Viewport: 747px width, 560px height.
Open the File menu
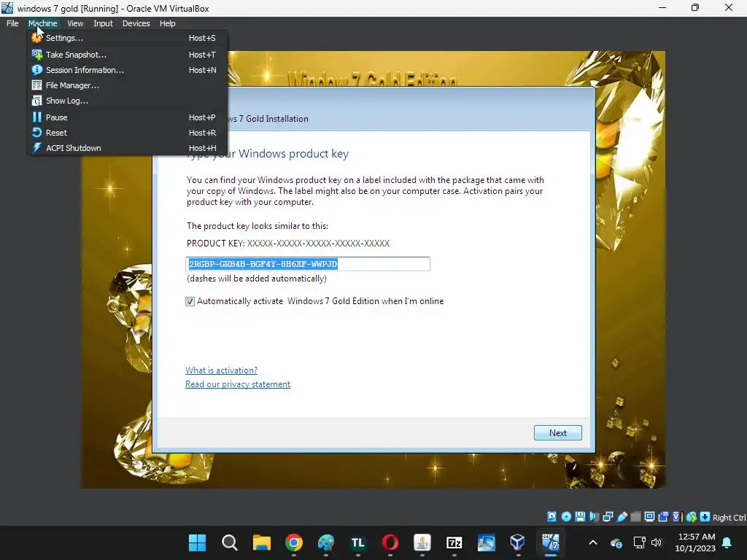pos(12,23)
